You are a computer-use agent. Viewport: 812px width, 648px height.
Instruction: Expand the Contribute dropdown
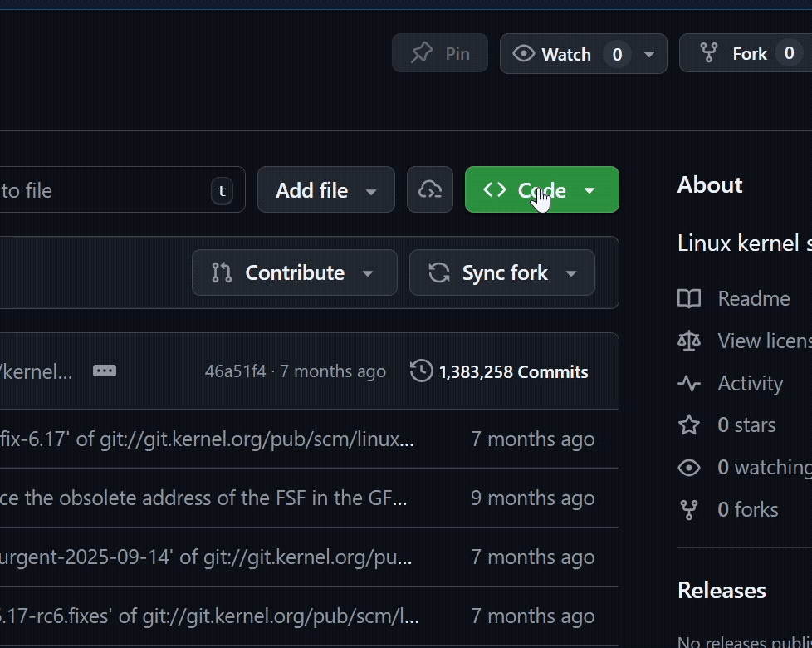(x=294, y=272)
